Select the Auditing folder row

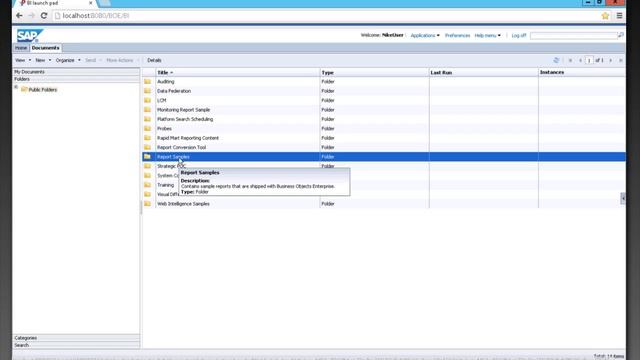coord(384,82)
